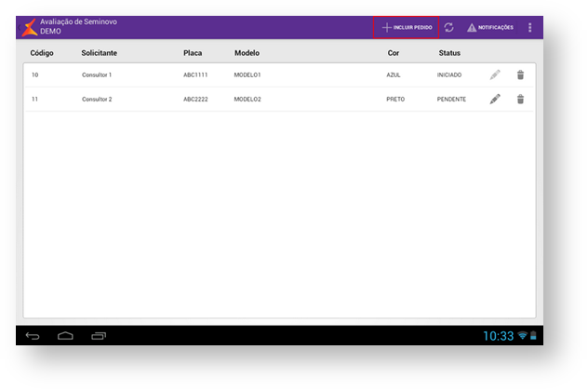This screenshot has width=588, height=390.
Task: Click the app logo in the header
Action: click(x=30, y=27)
